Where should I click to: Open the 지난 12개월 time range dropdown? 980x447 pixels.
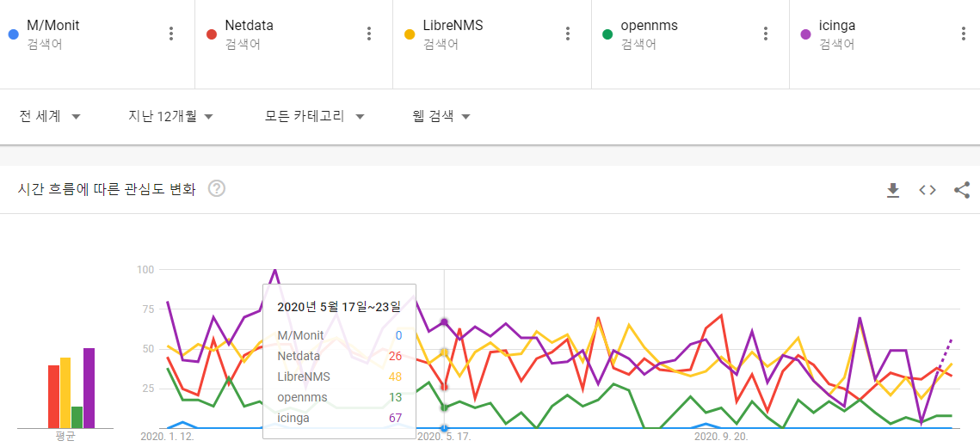pyautogui.click(x=170, y=117)
